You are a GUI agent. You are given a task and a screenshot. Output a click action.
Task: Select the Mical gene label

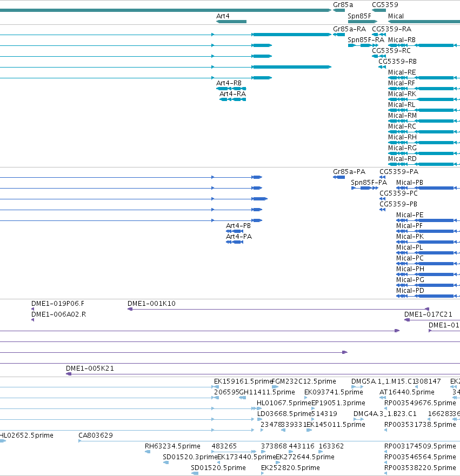click(396, 16)
